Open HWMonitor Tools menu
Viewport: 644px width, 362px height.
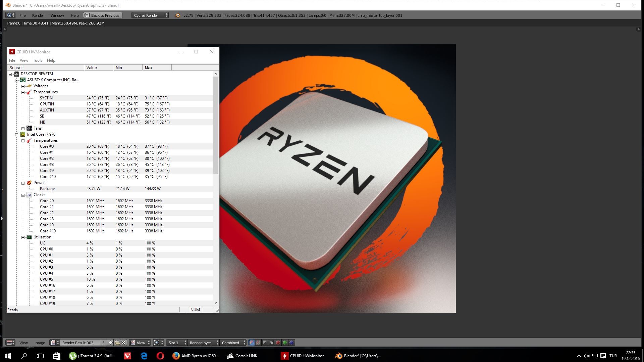[x=38, y=60]
